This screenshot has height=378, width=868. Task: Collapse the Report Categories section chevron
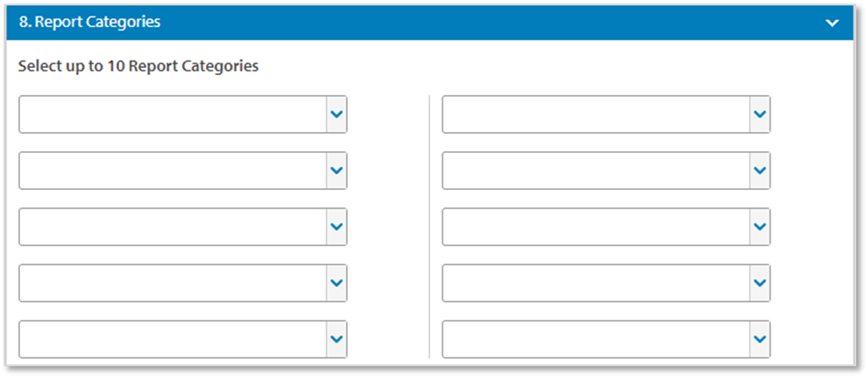(832, 24)
